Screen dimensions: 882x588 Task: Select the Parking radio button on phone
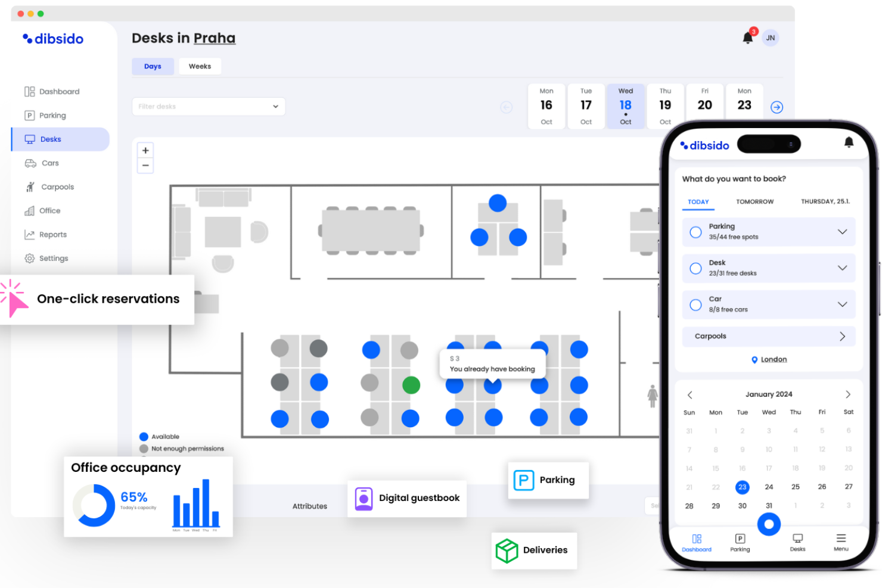[x=695, y=232]
